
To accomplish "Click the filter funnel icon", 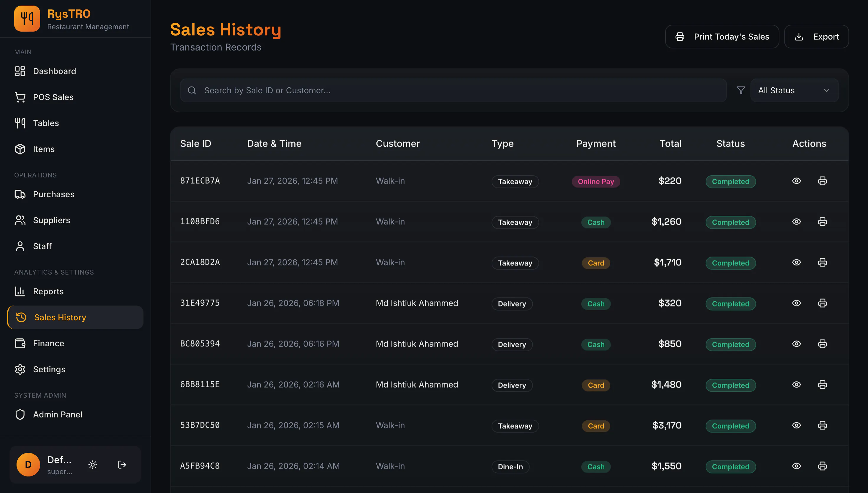I will (x=741, y=90).
